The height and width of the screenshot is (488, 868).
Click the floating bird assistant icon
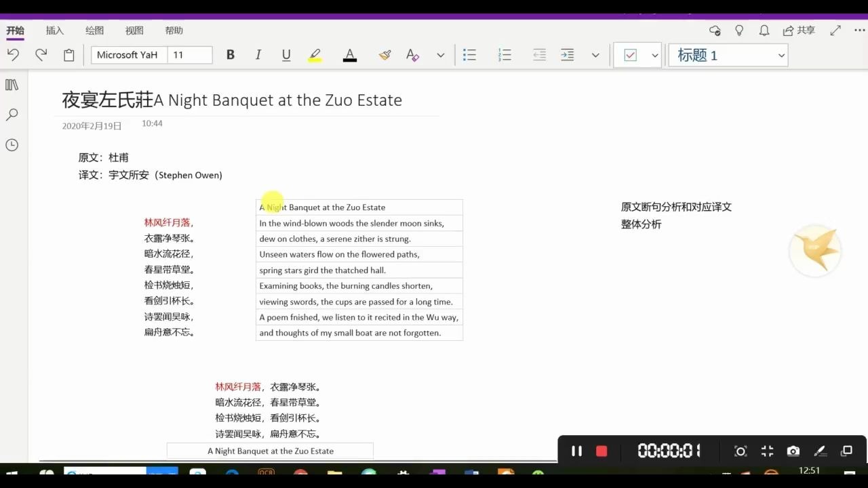816,251
